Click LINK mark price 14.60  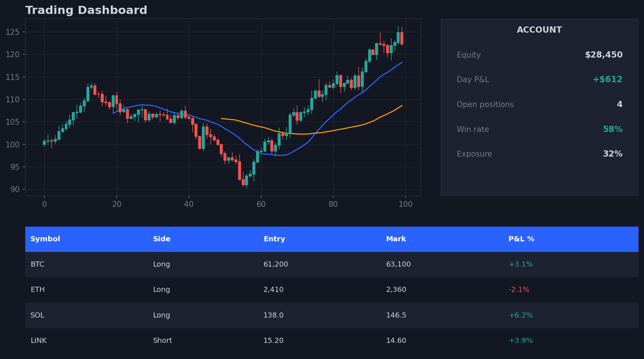coord(396,341)
